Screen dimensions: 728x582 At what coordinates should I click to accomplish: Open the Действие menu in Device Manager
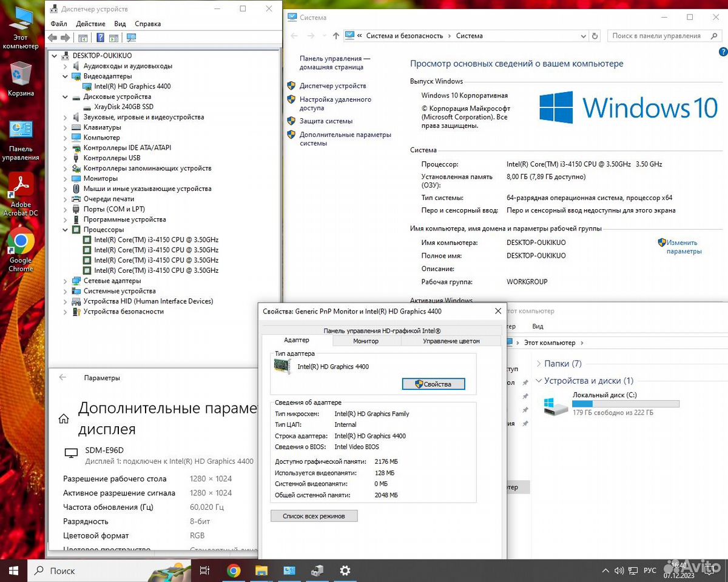pos(90,24)
